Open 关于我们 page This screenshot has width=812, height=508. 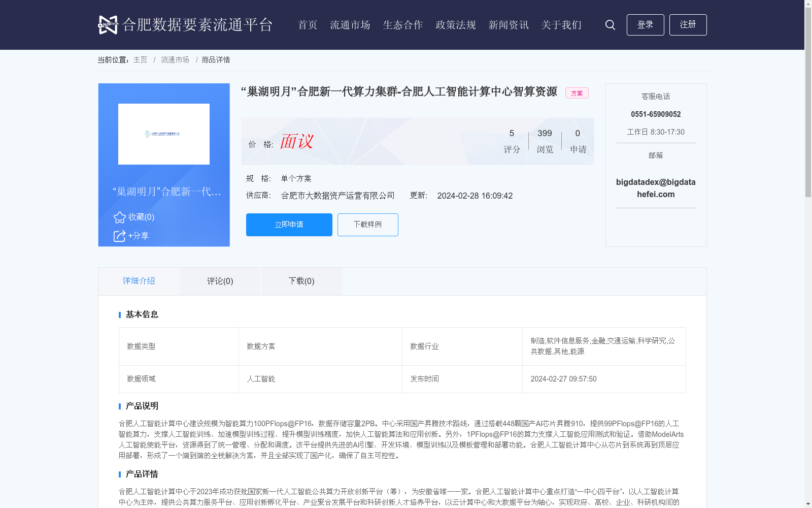tap(561, 25)
